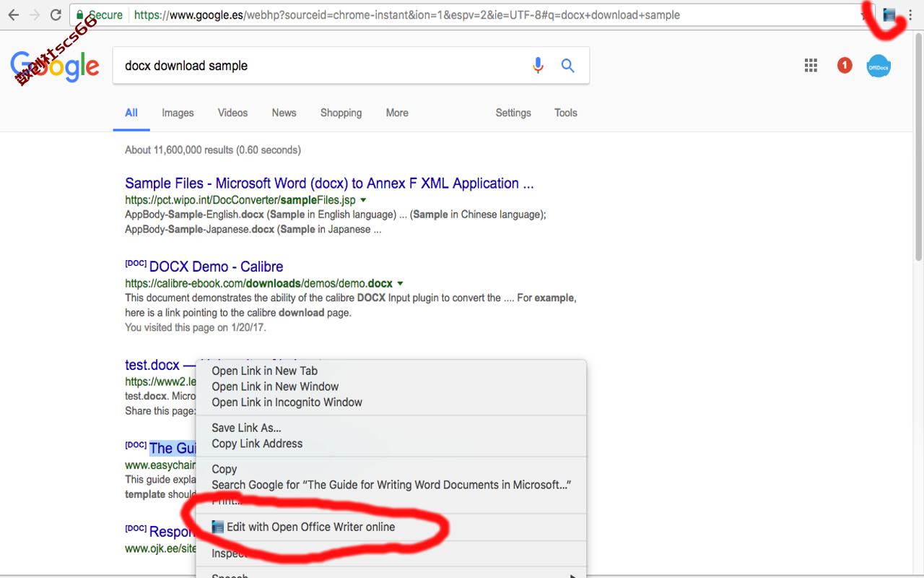This screenshot has width=924, height=578.
Task: Expand the pct.wipo.int result URL arrow
Action: point(363,200)
